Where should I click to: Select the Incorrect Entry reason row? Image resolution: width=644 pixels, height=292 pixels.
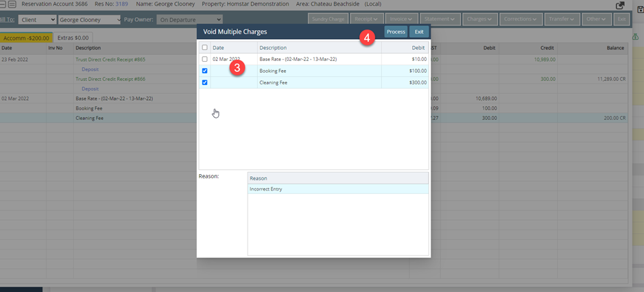(337, 189)
